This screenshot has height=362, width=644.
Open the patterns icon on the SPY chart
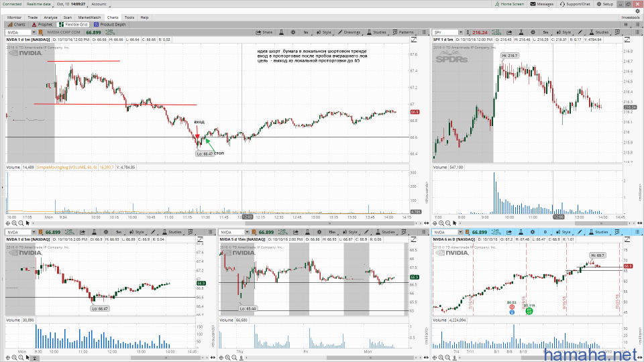(x=617, y=32)
